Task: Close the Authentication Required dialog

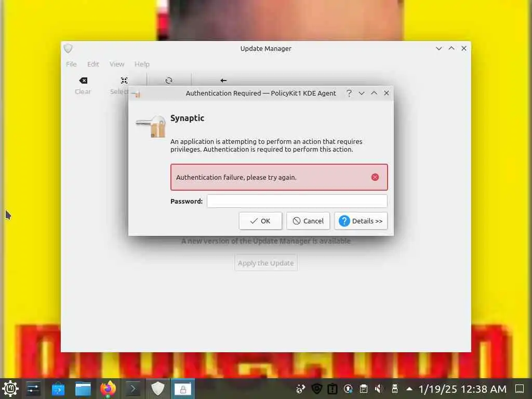Action: [x=387, y=93]
